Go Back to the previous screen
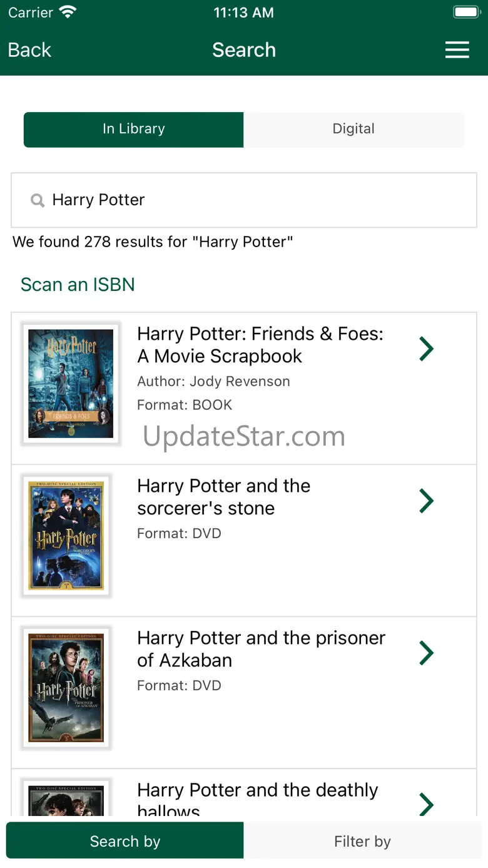The height and width of the screenshot is (868, 488). (x=29, y=50)
